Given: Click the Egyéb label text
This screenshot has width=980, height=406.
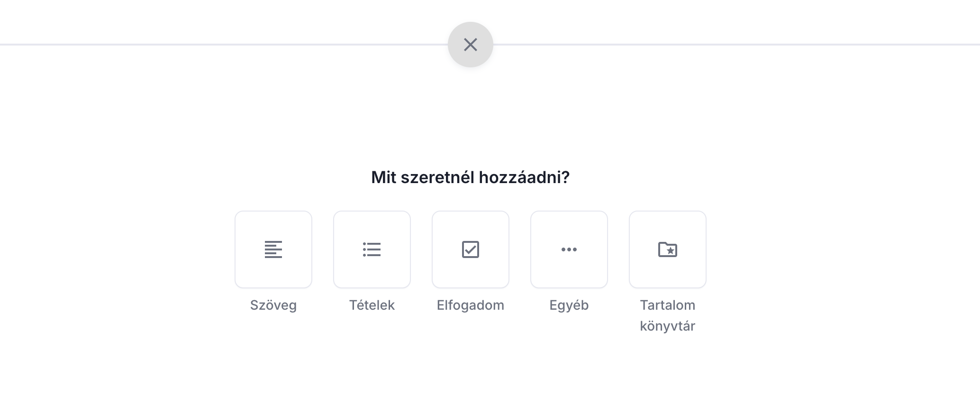Looking at the screenshot, I should pyautogui.click(x=569, y=305).
